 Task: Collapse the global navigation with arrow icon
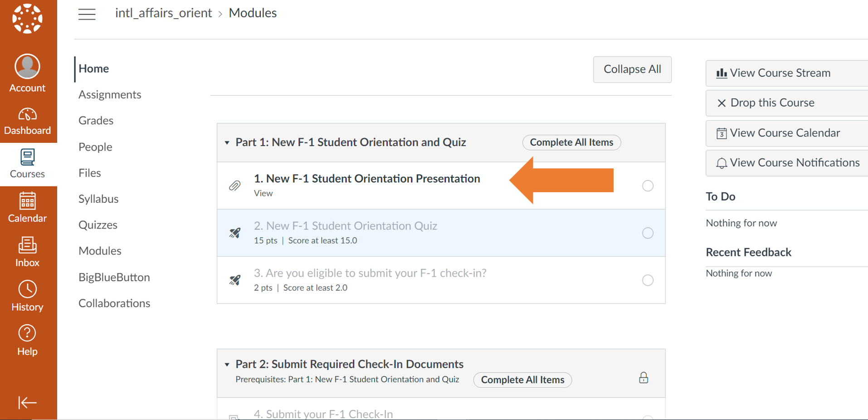pyautogui.click(x=27, y=402)
